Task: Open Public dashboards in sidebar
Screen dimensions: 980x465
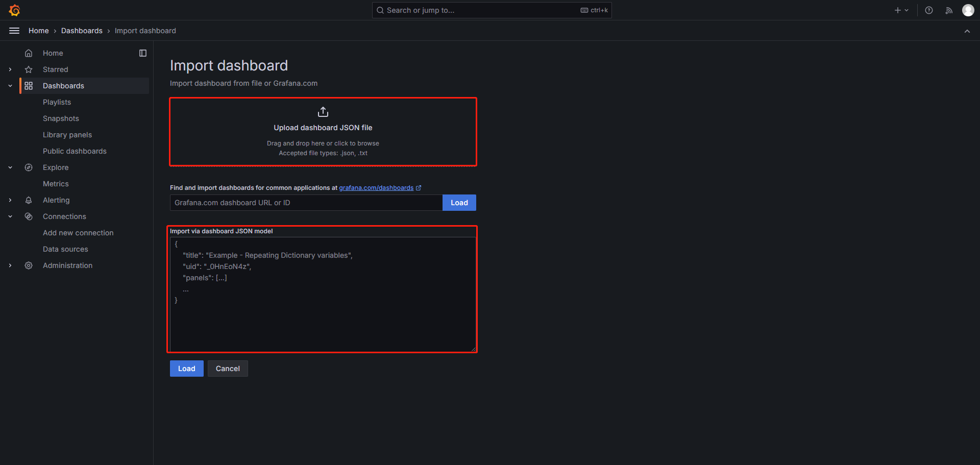Action: pos(75,151)
